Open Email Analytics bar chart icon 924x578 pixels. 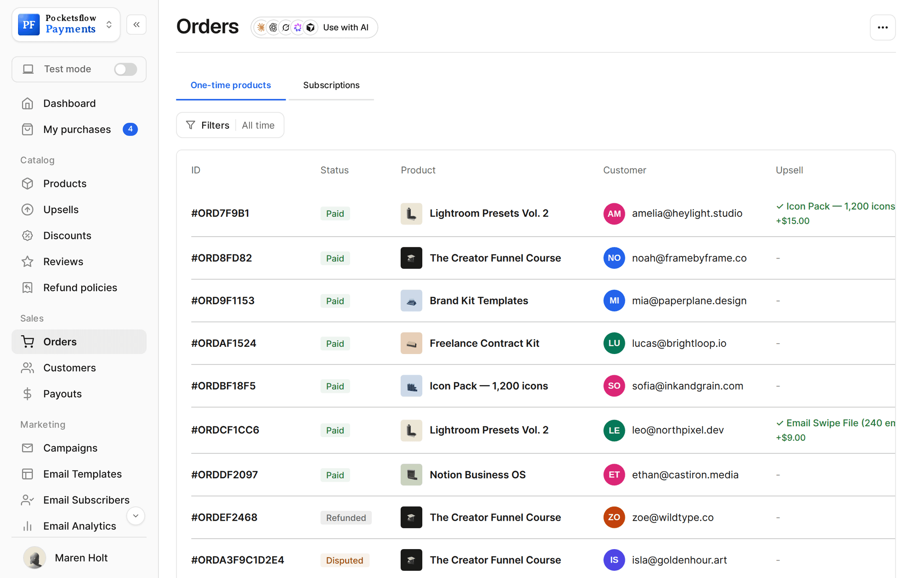(28, 526)
